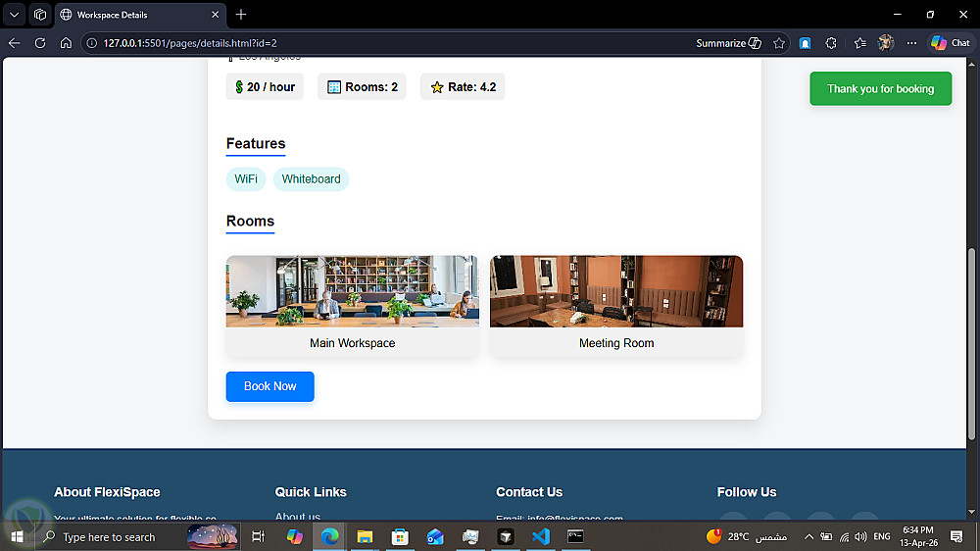The image size is (980, 551).
Task: Open the Copilot Chat button
Action: coord(950,43)
